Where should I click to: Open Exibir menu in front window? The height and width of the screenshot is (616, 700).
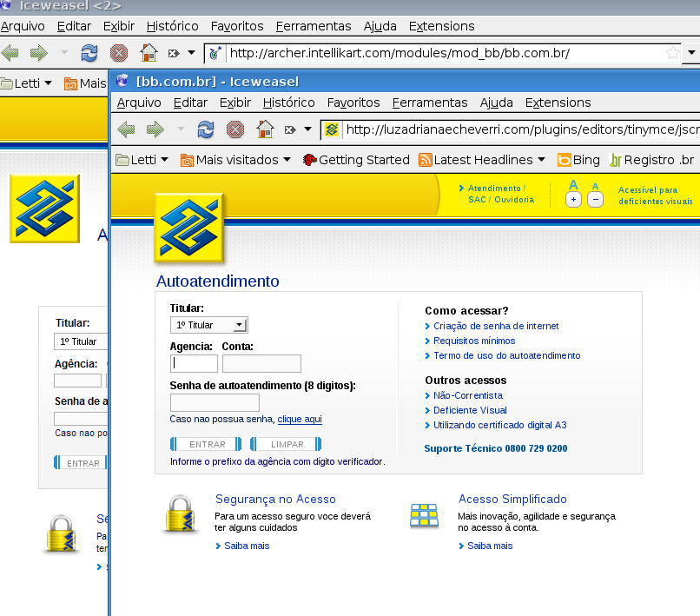235,103
